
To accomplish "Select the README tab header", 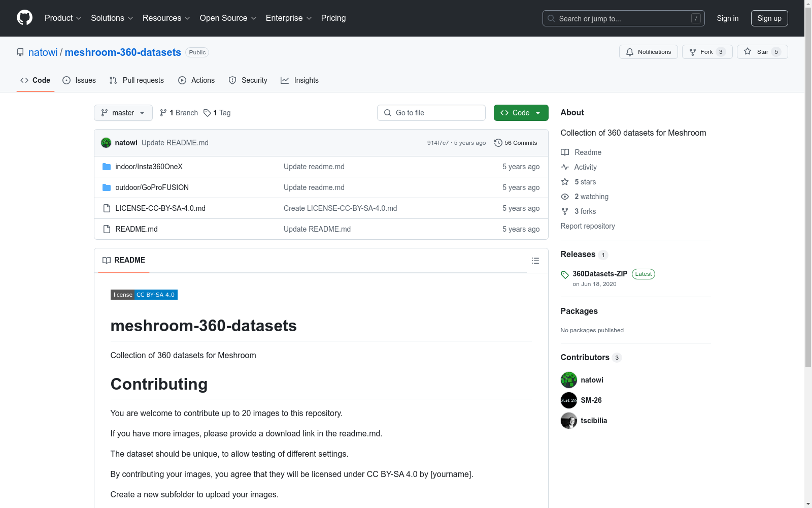I will [x=124, y=260].
